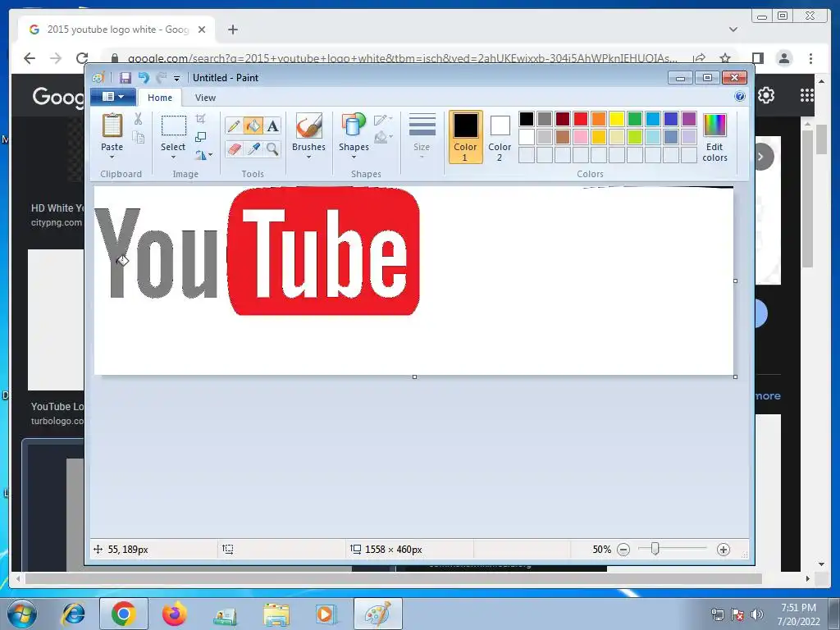Open Paint Help question mark icon
The width and height of the screenshot is (840, 630).
tap(740, 97)
